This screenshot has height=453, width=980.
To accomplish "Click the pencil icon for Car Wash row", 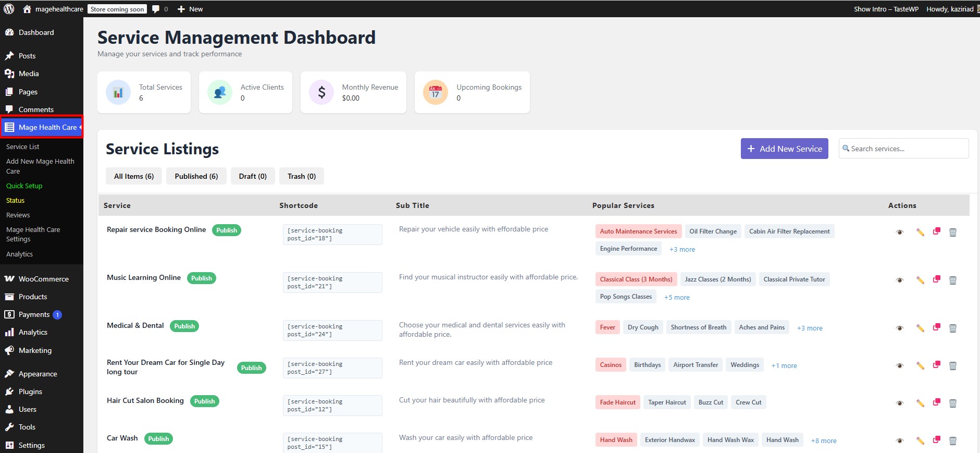I will (920, 440).
